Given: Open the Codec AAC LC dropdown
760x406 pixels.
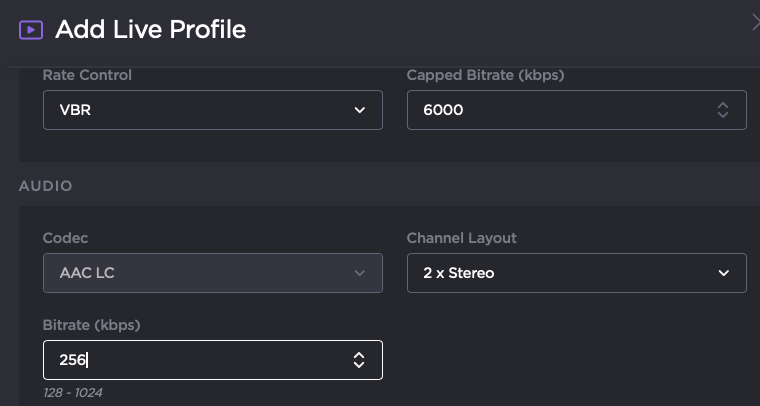Looking at the screenshot, I should pyautogui.click(x=200, y=273).
